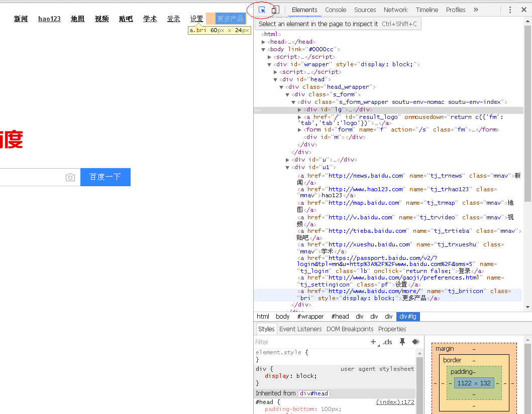Expand the head node in the DOM tree
532x414 pixels.
coord(263,42)
